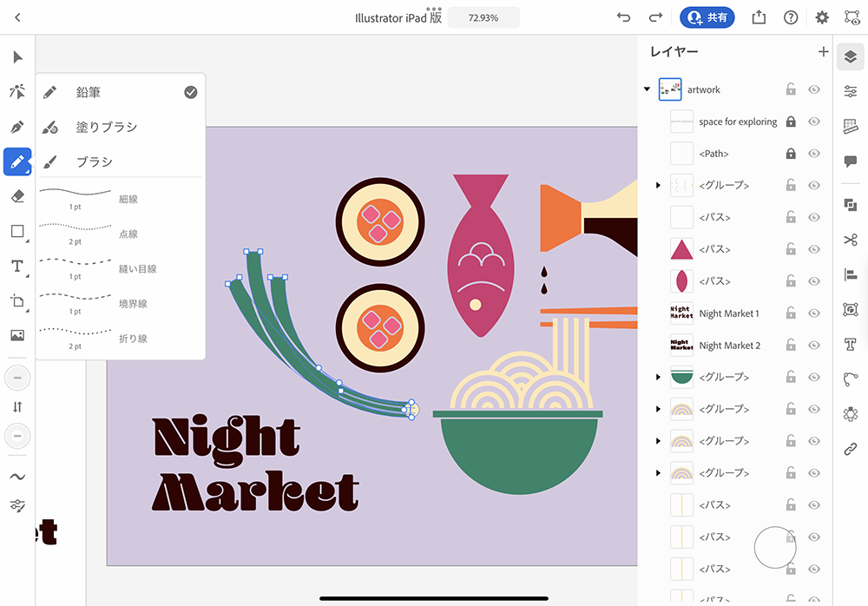
Task: Hide the <Path> layer
Action: 814,154
